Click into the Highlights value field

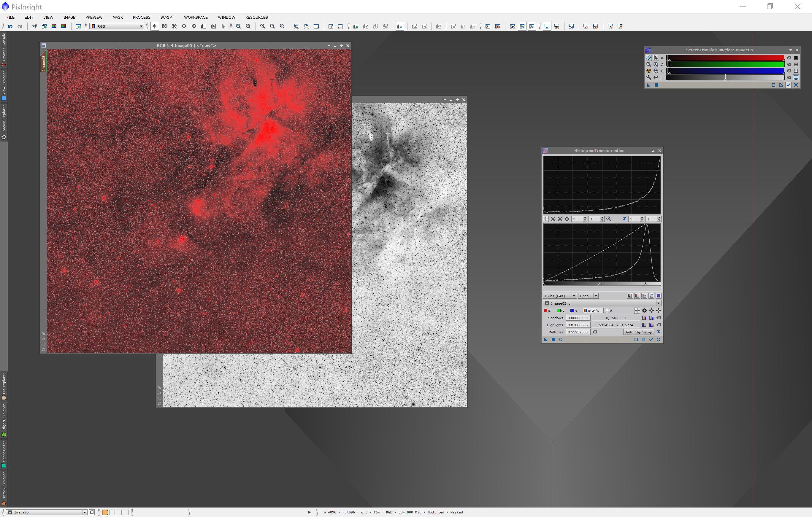[x=578, y=325]
